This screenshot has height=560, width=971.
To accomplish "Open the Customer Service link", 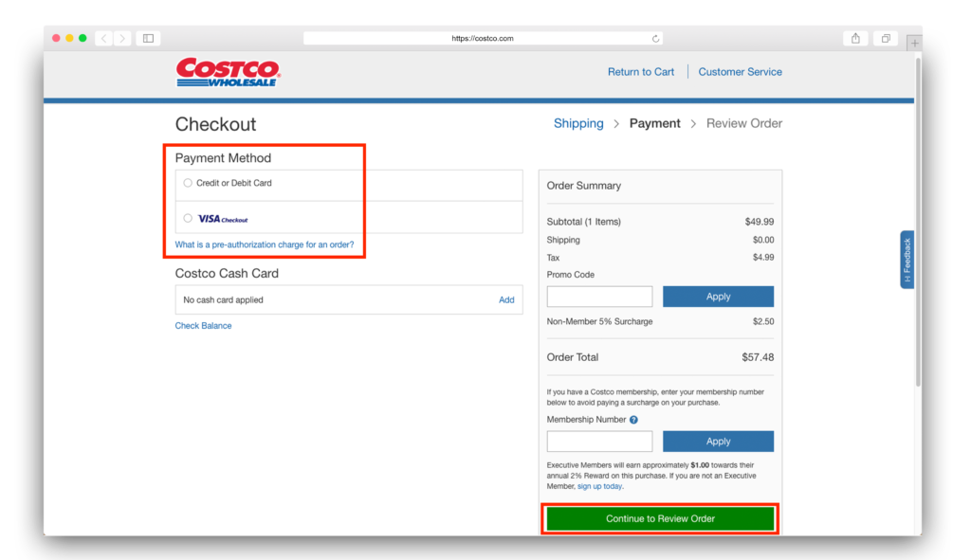I will click(740, 72).
